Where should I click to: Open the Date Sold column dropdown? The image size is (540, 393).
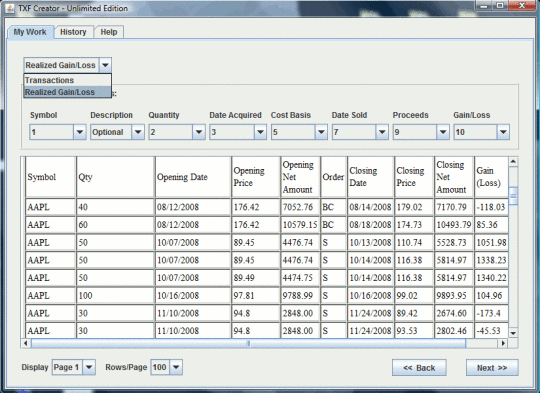point(382,132)
